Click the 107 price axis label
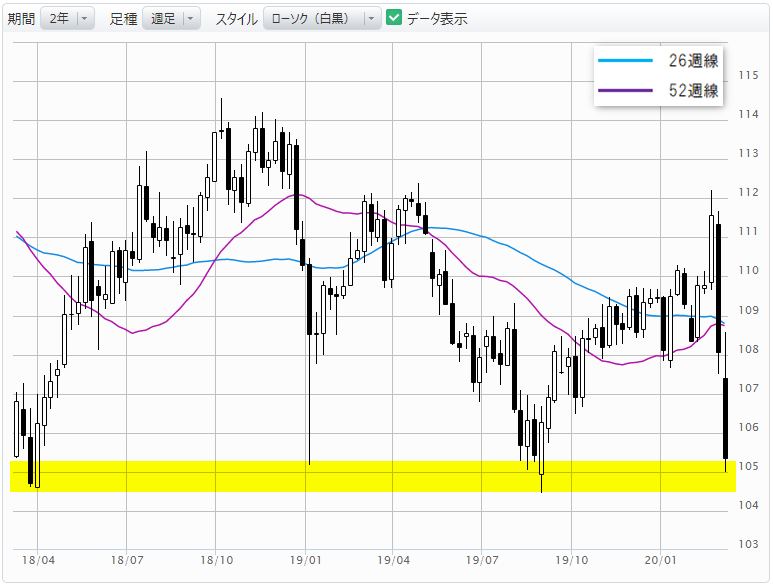This screenshot has height=585, width=773. click(x=748, y=388)
